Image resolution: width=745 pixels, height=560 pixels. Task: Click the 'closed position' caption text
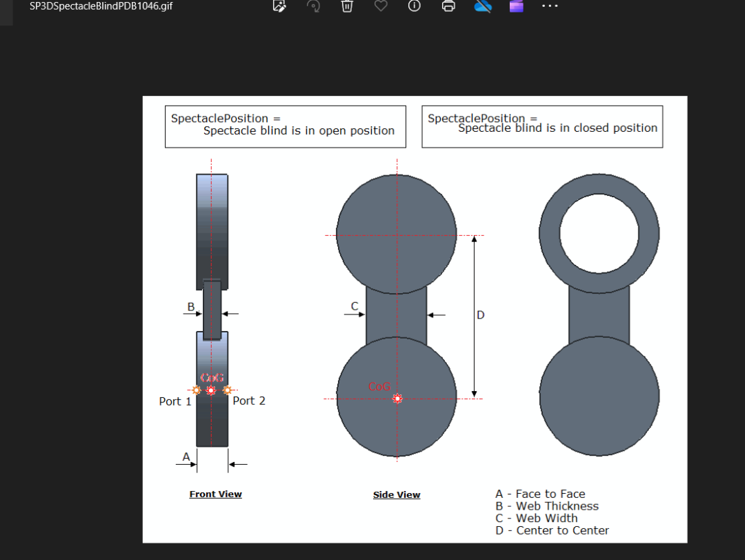pyautogui.click(x=558, y=128)
